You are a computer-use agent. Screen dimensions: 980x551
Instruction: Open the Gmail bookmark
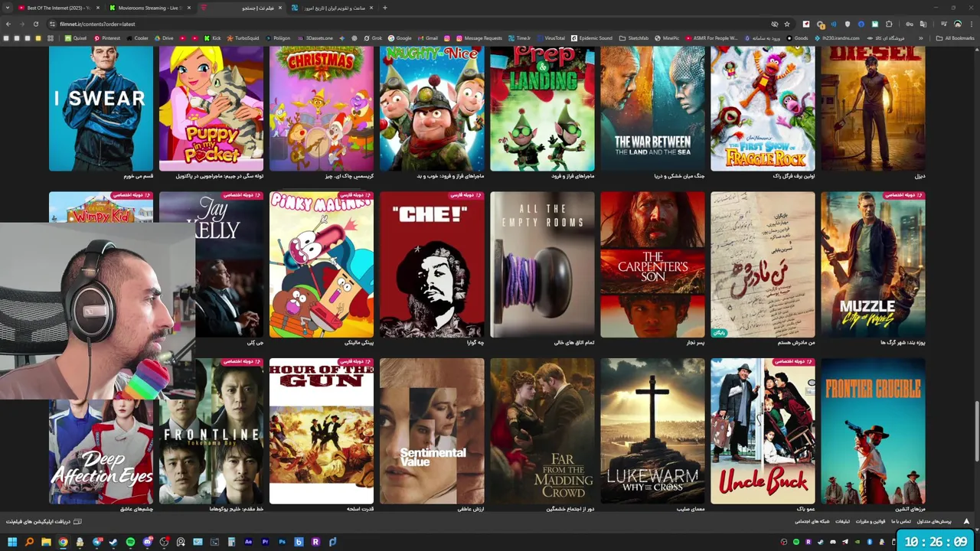(428, 37)
